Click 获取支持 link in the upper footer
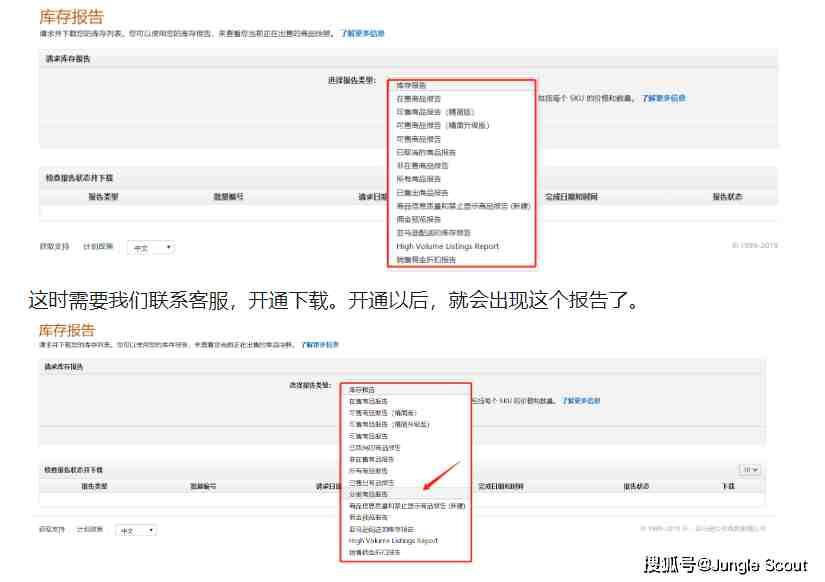Screen dimensions: 825x582 coord(54,246)
